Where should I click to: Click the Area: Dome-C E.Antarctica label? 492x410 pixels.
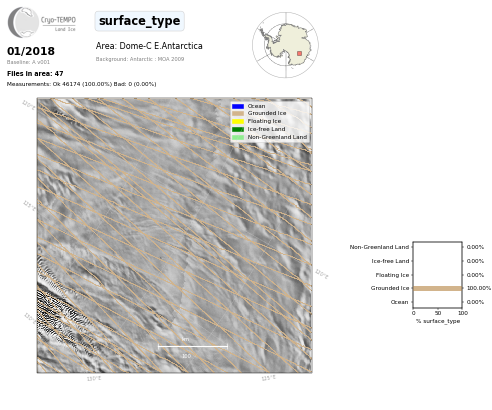coord(149,46)
